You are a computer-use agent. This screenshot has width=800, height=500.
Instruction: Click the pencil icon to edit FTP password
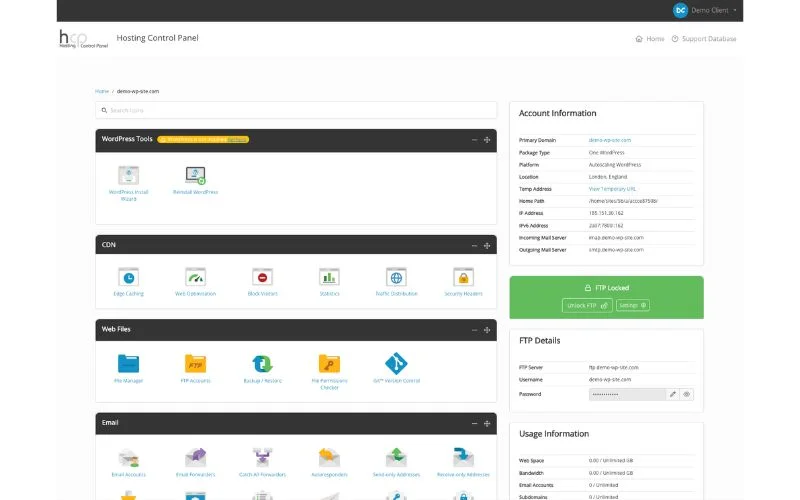pos(673,394)
